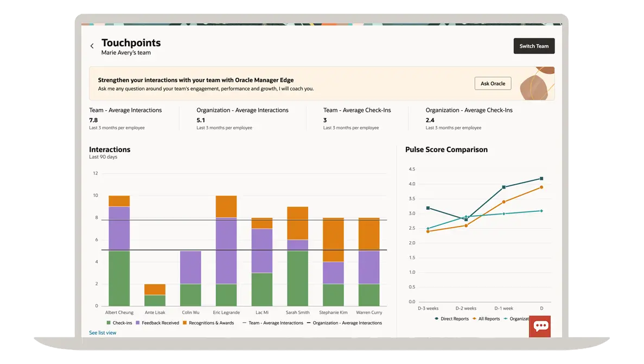Click Direct Reports square marker at D-1 week
This screenshot has width=644, height=364.
(503, 187)
